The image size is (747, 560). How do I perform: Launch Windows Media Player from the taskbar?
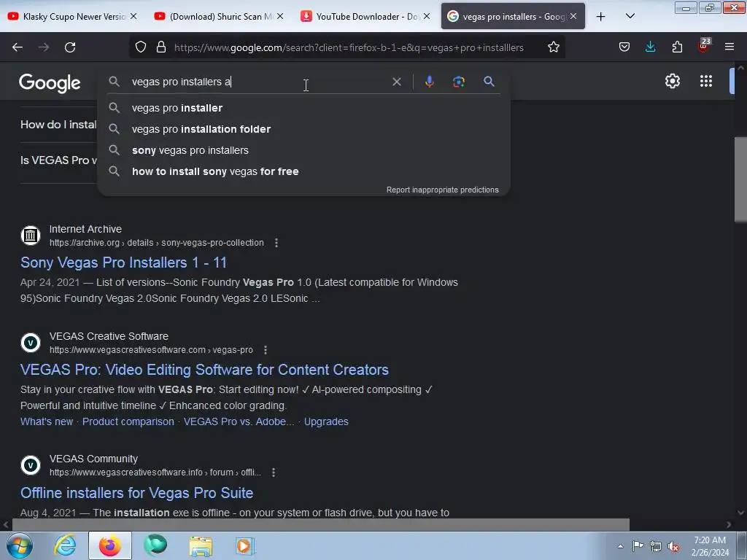coord(245,546)
